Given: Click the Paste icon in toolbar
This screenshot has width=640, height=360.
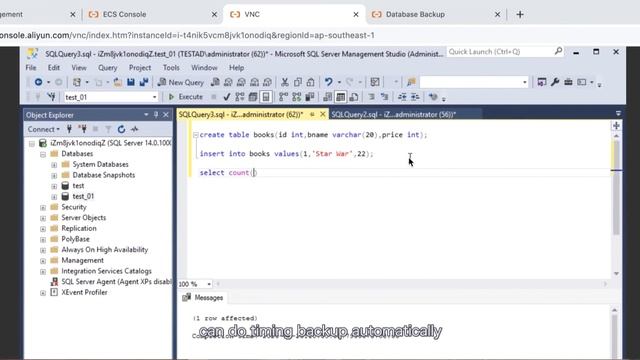Looking at the screenshot, I should coord(311,82).
